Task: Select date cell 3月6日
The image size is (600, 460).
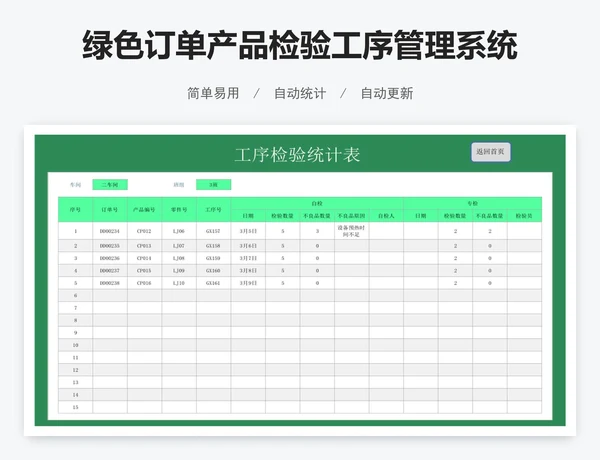Action: coord(248,246)
